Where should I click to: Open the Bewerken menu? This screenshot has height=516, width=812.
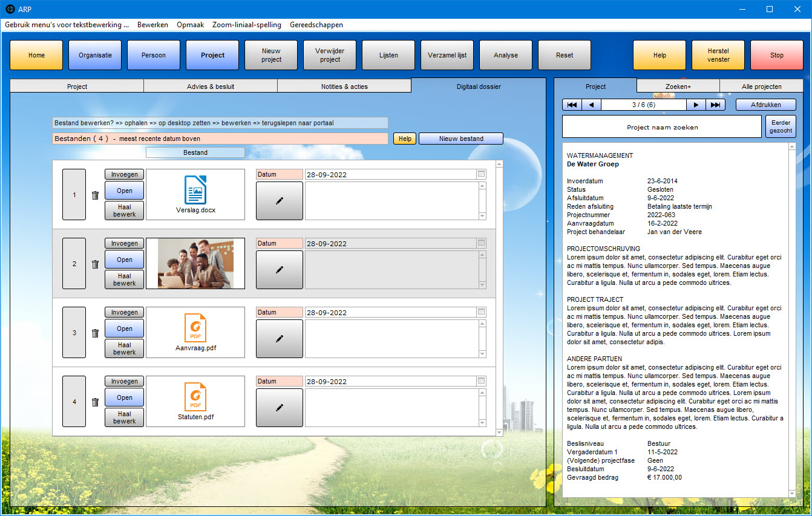152,25
